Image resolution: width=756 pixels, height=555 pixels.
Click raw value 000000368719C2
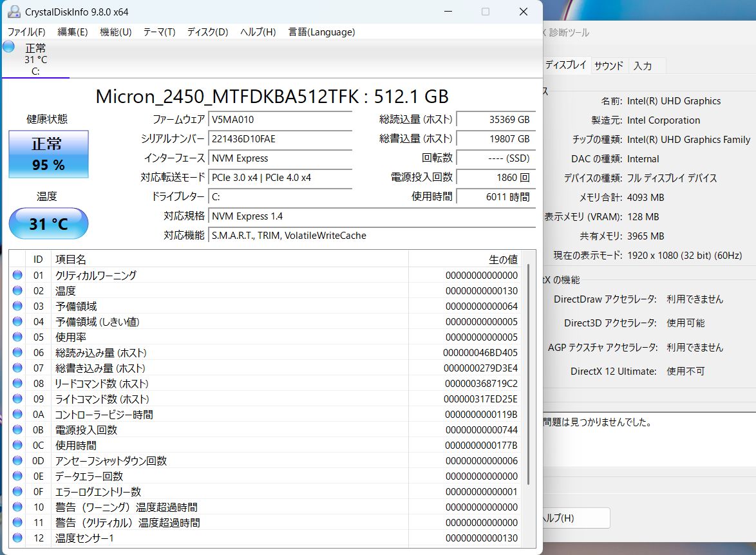click(x=480, y=383)
